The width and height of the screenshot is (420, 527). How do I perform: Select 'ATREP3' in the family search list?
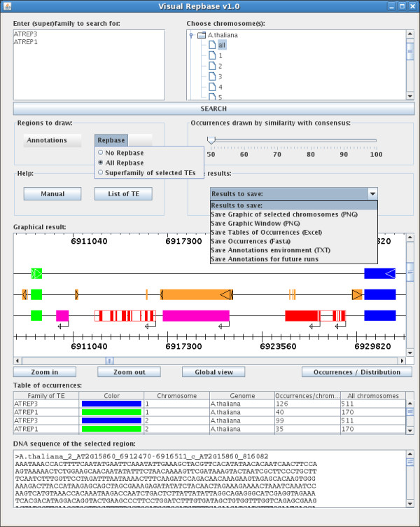(x=25, y=34)
